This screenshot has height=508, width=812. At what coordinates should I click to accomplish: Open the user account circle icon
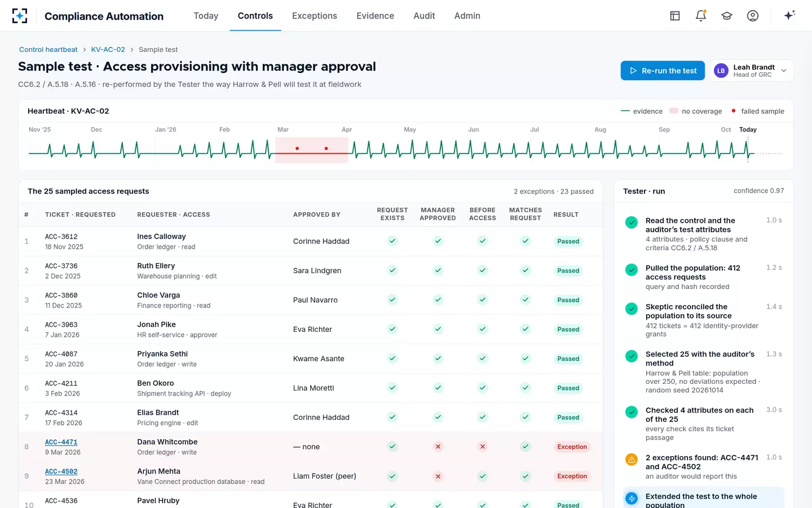(x=753, y=16)
